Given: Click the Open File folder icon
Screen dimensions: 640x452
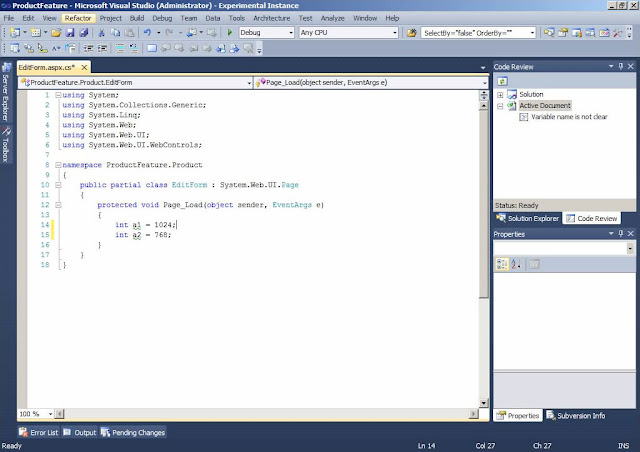Looking at the screenshot, I should (x=56, y=33).
